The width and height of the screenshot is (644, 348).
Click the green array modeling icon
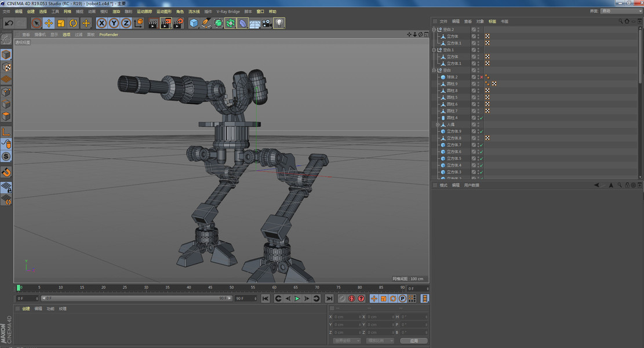[x=230, y=23]
